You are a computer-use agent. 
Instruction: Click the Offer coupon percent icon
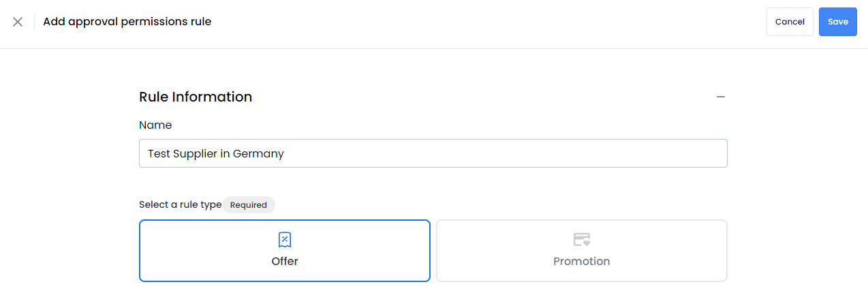click(x=285, y=240)
